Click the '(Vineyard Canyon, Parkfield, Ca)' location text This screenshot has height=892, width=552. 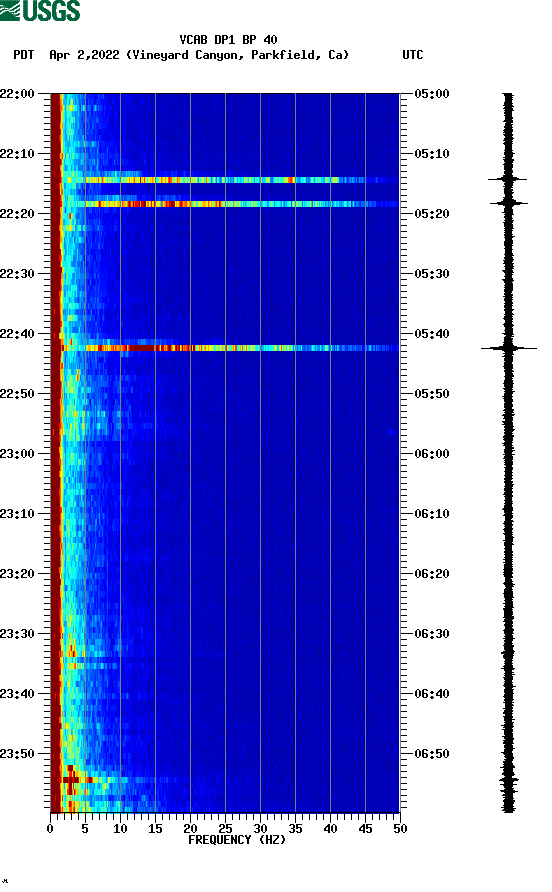pyautogui.click(x=237, y=55)
